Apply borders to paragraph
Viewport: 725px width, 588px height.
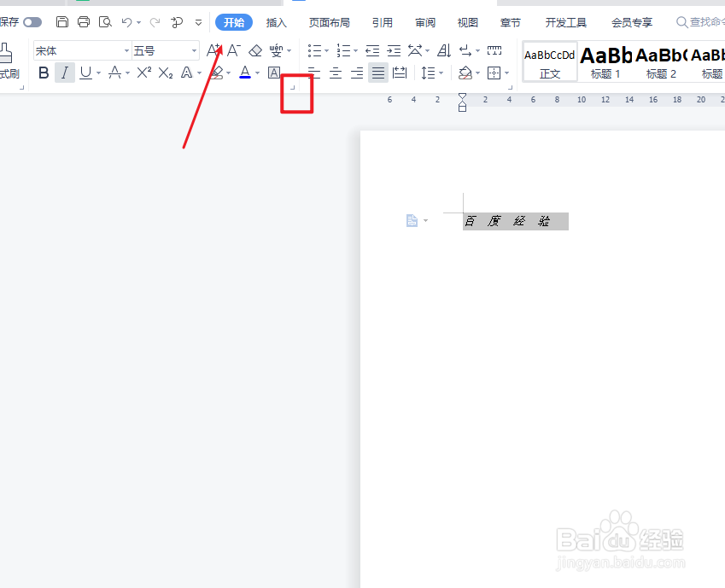[494, 73]
